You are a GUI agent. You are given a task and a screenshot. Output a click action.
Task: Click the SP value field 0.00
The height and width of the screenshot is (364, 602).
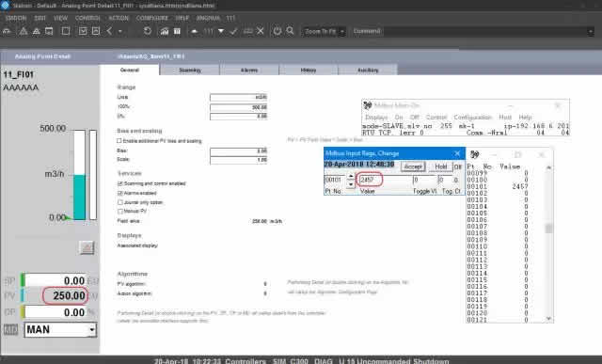click(x=55, y=280)
